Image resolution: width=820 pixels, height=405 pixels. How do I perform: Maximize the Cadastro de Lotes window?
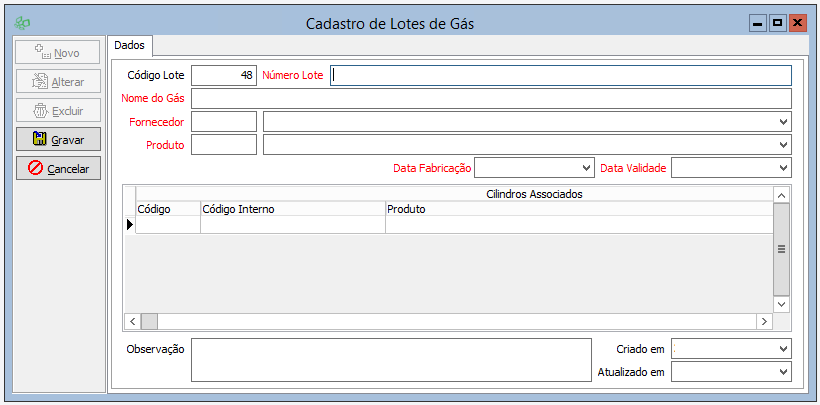coord(777,22)
